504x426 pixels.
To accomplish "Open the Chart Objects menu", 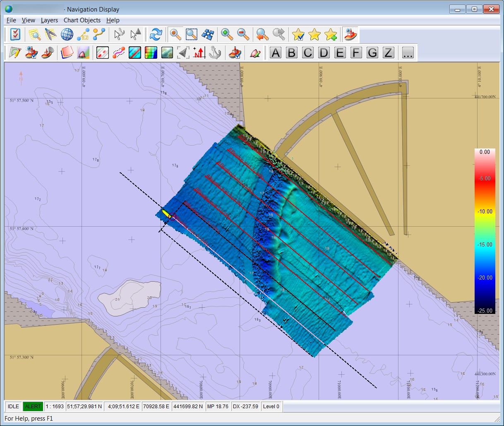I will [82, 20].
